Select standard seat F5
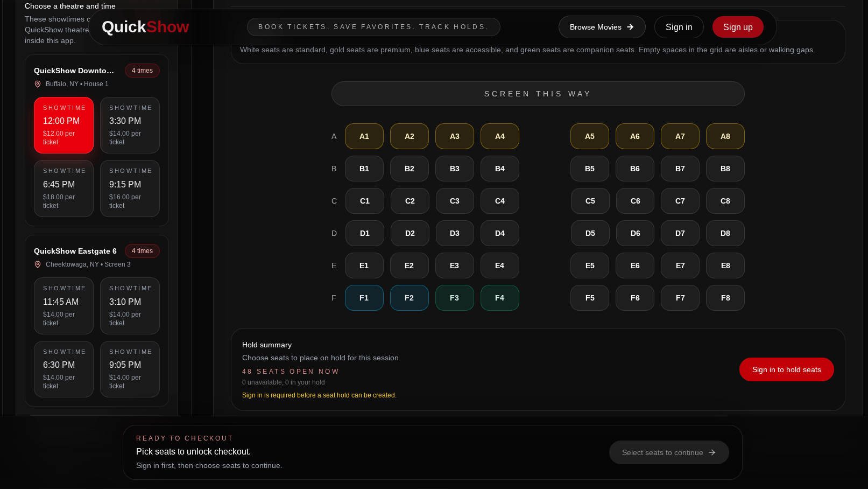868x489 pixels. (x=590, y=298)
